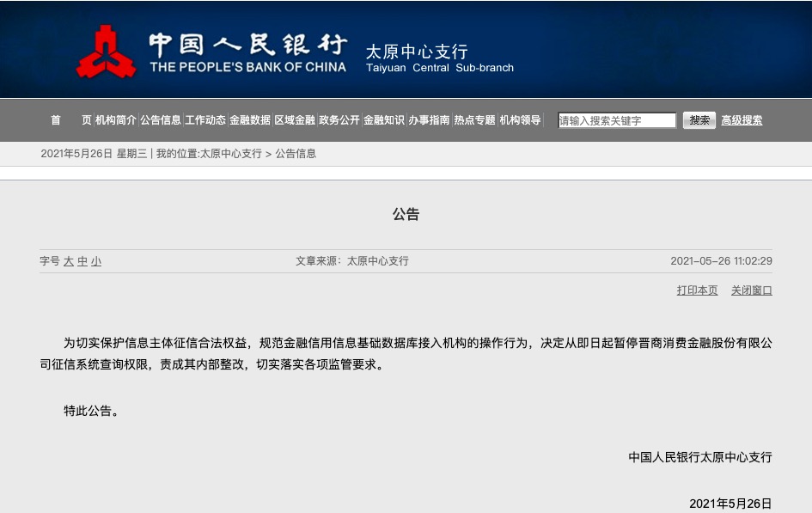Set font size to 大 (large)
Screen dimensions: 812x513
click(69, 261)
